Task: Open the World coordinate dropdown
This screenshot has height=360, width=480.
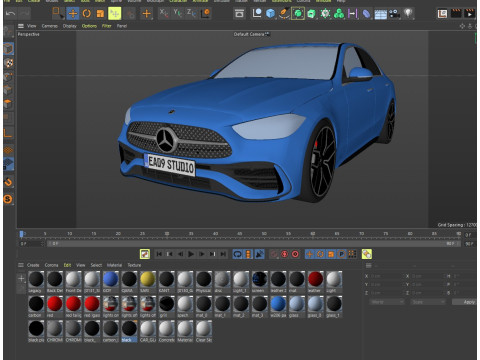Action: pyautogui.click(x=387, y=302)
